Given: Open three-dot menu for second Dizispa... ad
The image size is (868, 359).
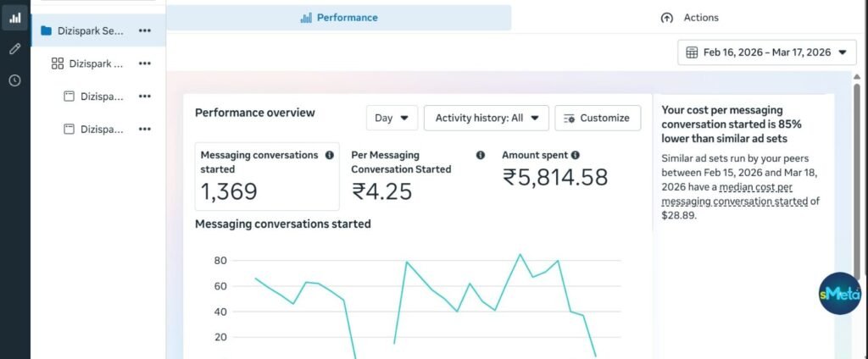Looking at the screenshot, I should coord(144,130).
